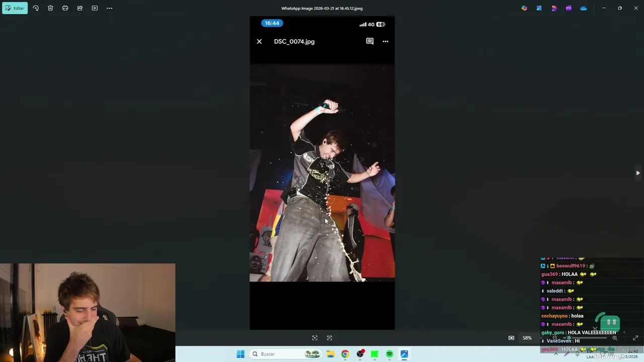This screenshot has width=644, height=362.
Task: Click the Editar button in Photos
Action: point(15,8)
